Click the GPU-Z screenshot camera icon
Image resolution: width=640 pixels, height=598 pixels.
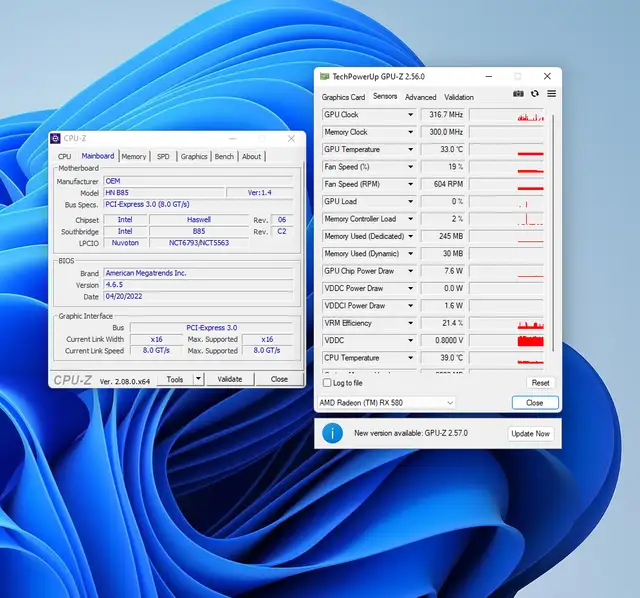[x=518, y=94]
